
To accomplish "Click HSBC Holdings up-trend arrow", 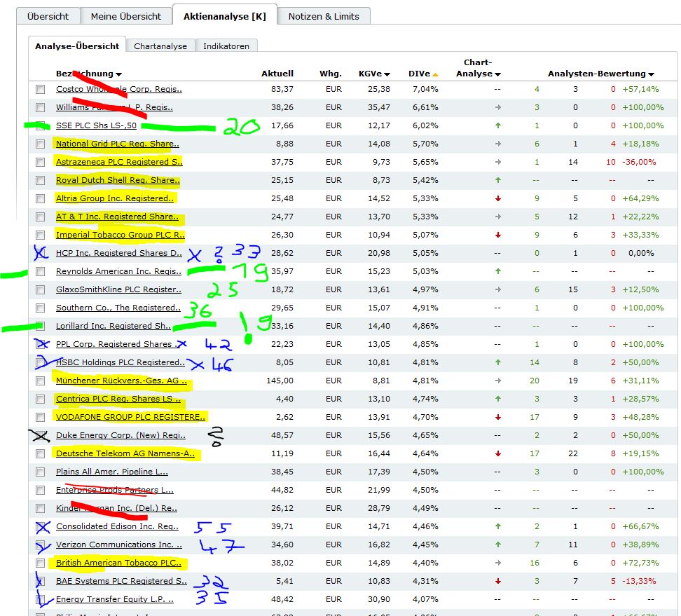I will point(497,362).
